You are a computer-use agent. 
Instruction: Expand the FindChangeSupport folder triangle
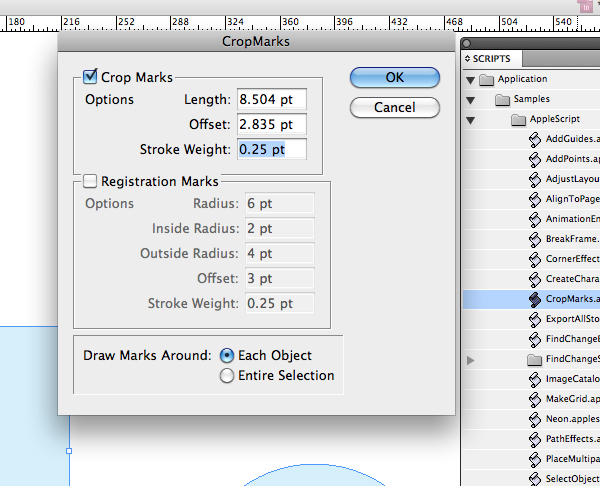[x=471, y=360]
